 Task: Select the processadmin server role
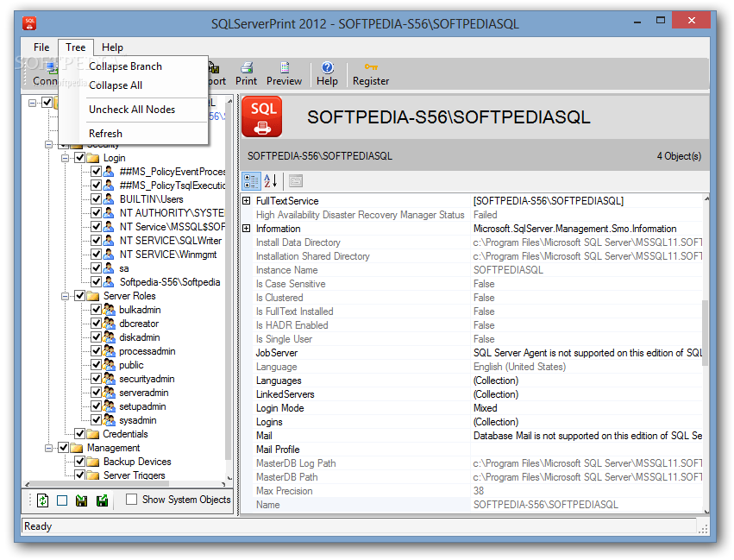(147, 351)
